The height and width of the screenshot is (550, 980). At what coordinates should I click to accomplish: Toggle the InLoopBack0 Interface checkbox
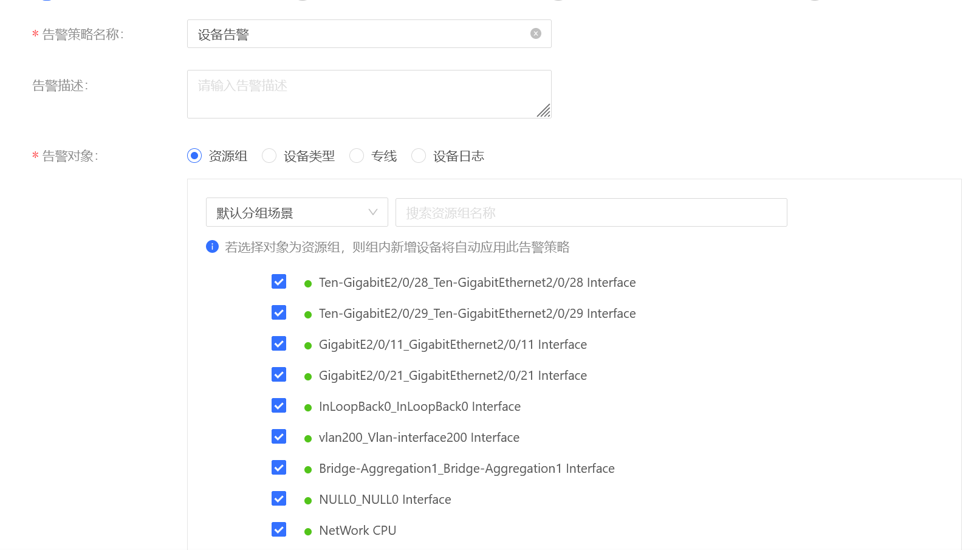279,406
